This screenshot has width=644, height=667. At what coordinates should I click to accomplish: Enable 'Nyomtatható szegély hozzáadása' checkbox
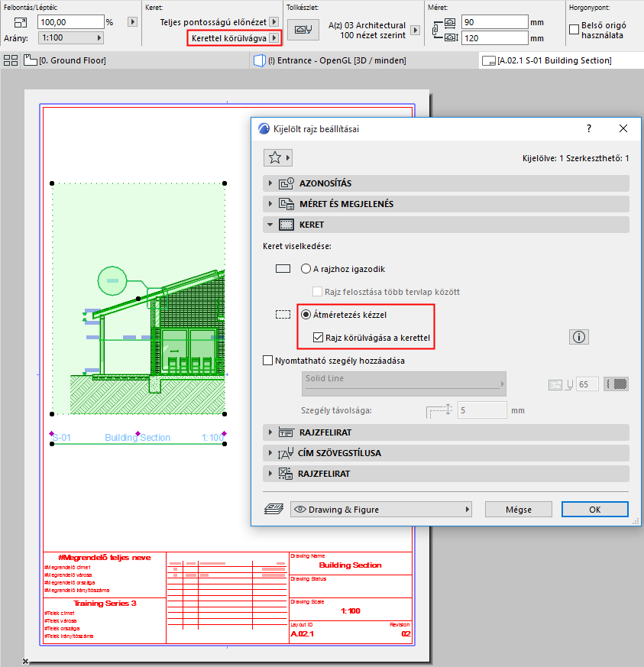(x=267, y=361)
